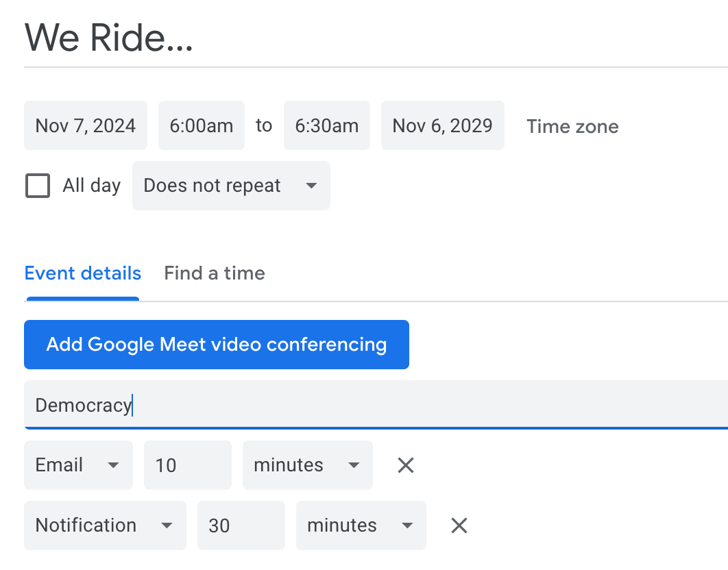728x570 pixels.
Task: Delete the 30 minutes Notification reminder
Action: [x=459, y=526]
